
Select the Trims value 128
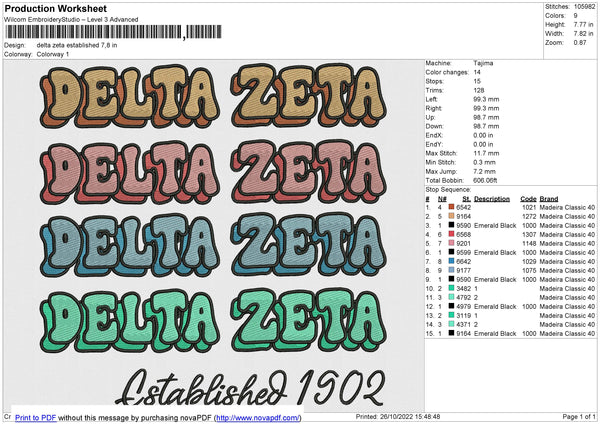tap(478, 90)
